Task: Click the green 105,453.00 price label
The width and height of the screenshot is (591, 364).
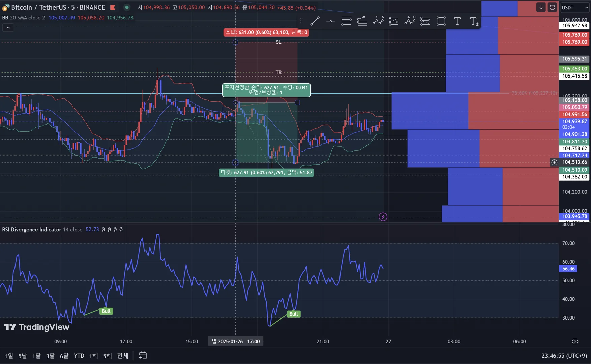Action: click(x=574, y=69)
